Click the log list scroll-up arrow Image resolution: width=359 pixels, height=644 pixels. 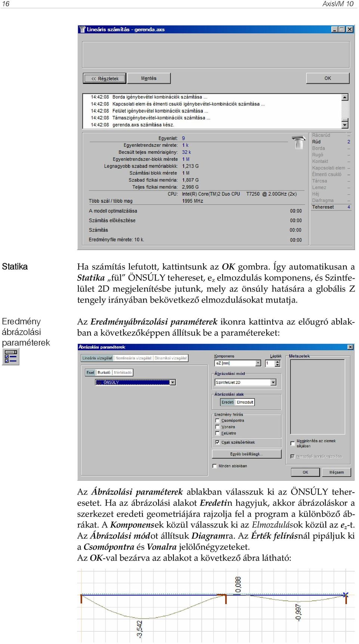[x=345, y=97]
